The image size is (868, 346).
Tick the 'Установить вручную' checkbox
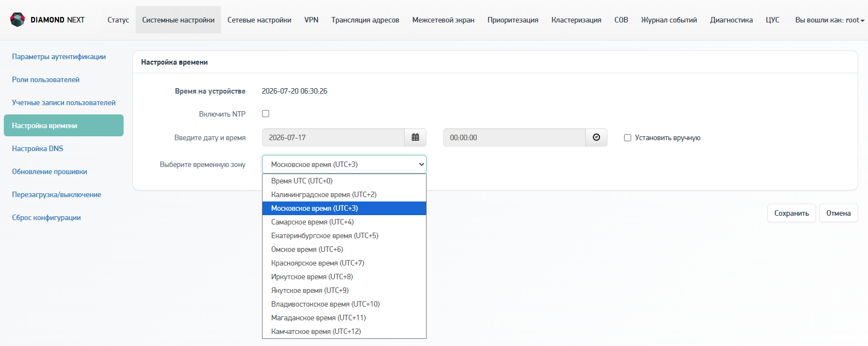point(628,138)
